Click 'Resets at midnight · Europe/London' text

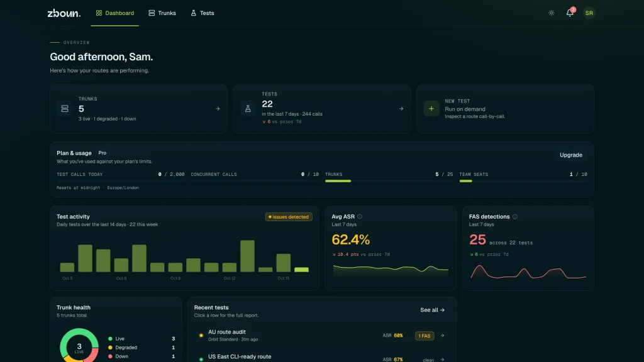click(x=97, y=188)
